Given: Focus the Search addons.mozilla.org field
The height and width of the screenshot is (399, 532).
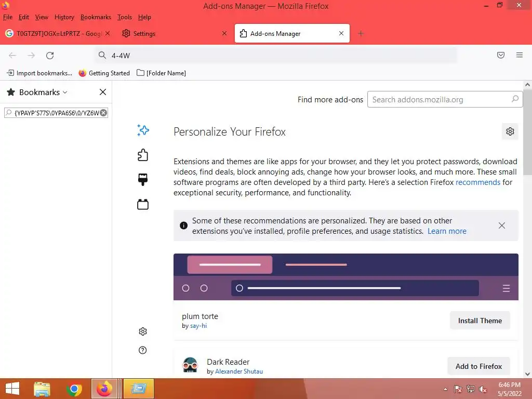Looking at the screenshot, I should [445, 99].
